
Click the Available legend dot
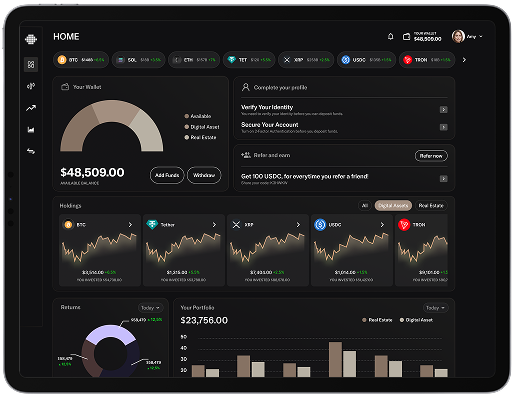coord(187,116)
